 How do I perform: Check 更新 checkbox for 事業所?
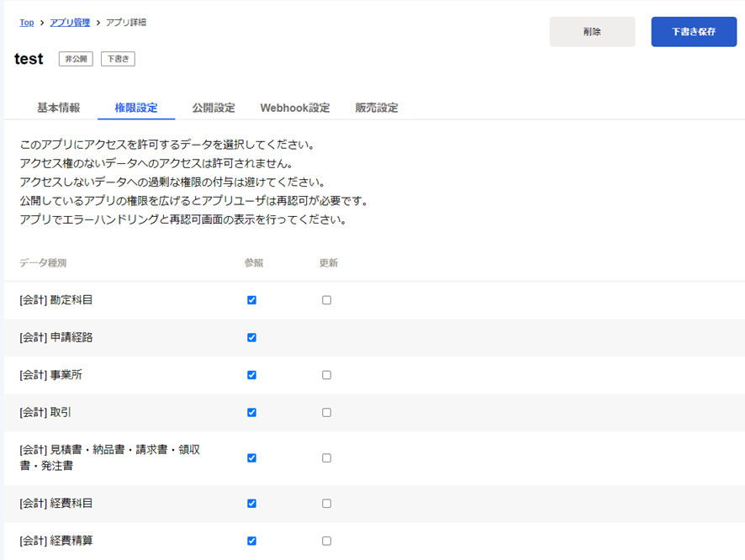pyautogui.click(x=326, y=375)
